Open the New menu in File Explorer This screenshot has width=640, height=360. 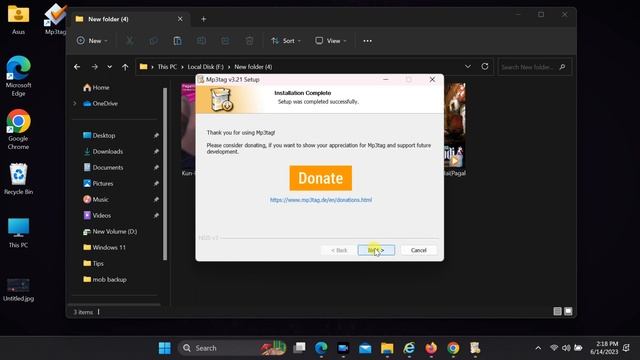click(92, 41)
